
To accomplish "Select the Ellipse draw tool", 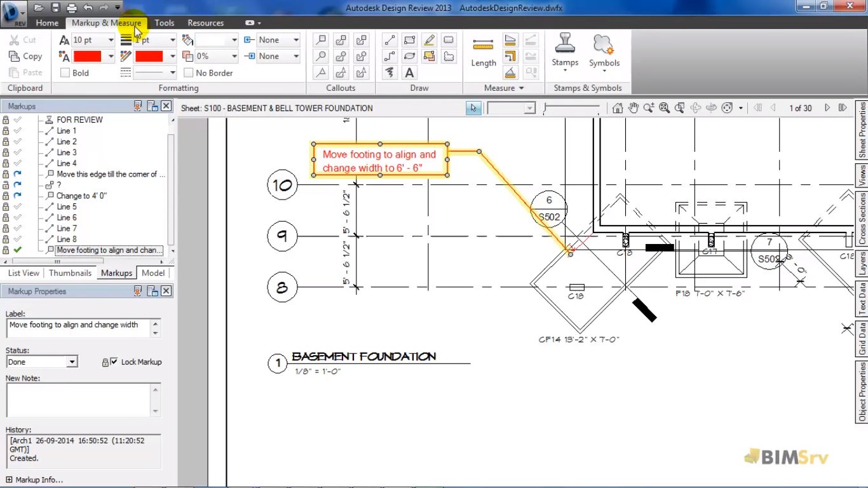I will (x=410, y=57).
